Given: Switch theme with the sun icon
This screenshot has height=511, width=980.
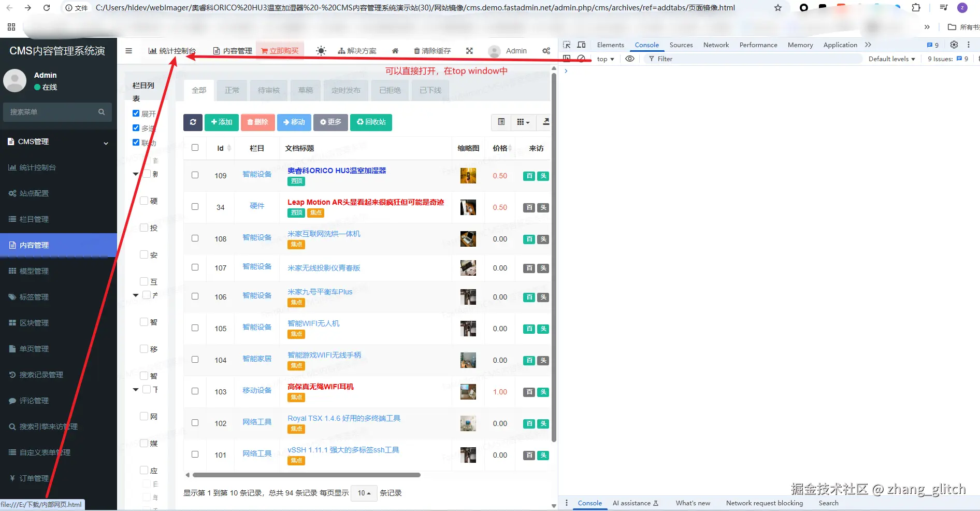Looking at the screenshot, I should tap(321, 51).
